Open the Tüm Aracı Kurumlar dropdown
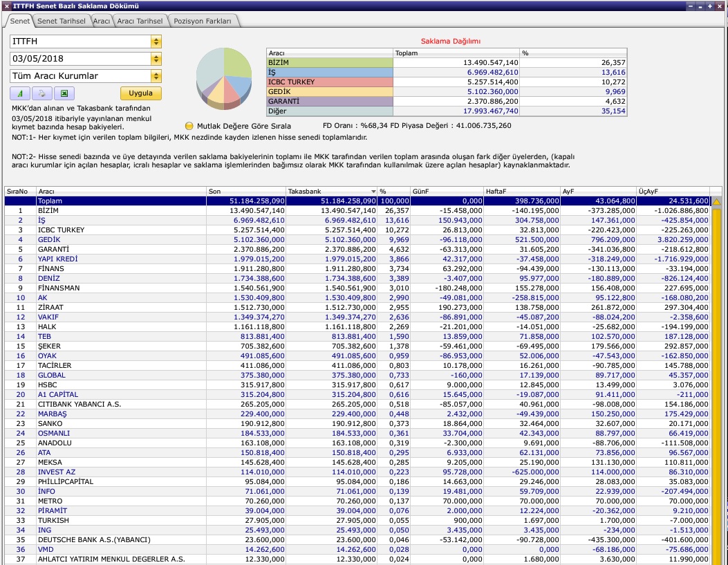Image resolution: width=728 pixels, height=565 pixels. click(x=156, y=75)
